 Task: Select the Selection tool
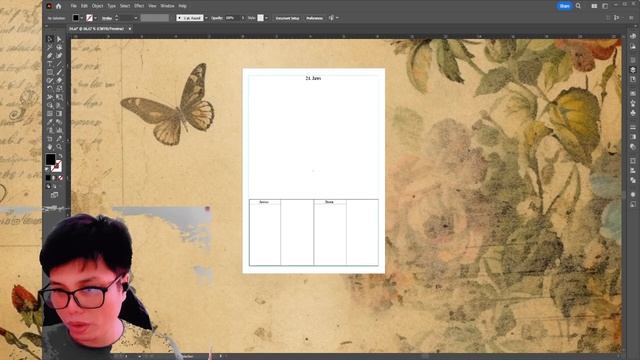50,39
